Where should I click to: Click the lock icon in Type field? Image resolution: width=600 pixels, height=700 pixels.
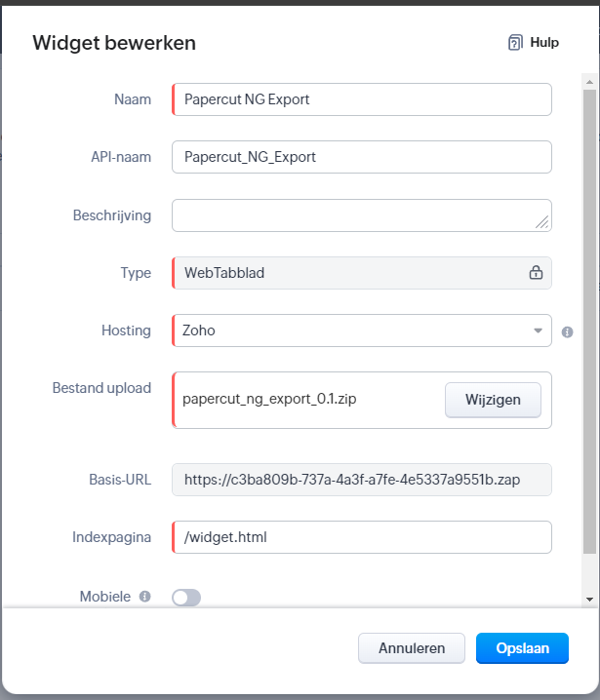(x=536, y=272)
